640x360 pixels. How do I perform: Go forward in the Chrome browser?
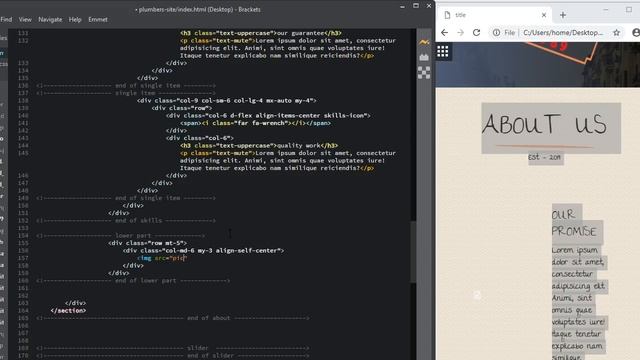pyautogui.click(x=460, y=32)
